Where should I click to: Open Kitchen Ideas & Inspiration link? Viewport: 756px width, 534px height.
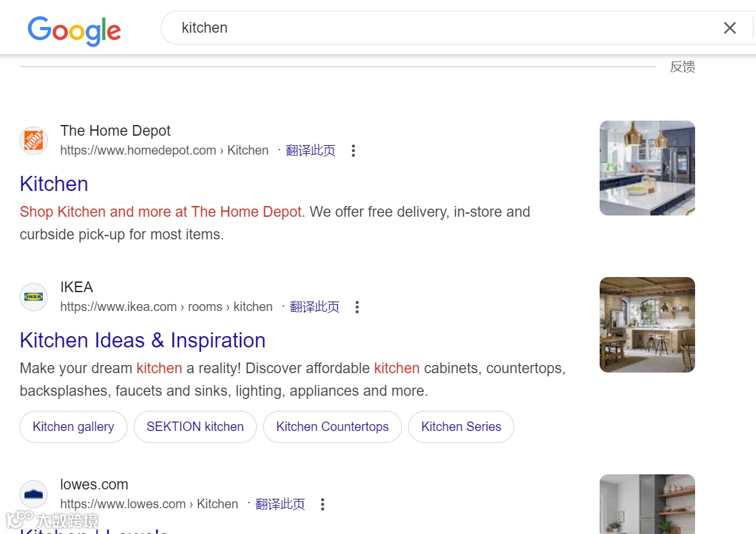pos(143,341)
